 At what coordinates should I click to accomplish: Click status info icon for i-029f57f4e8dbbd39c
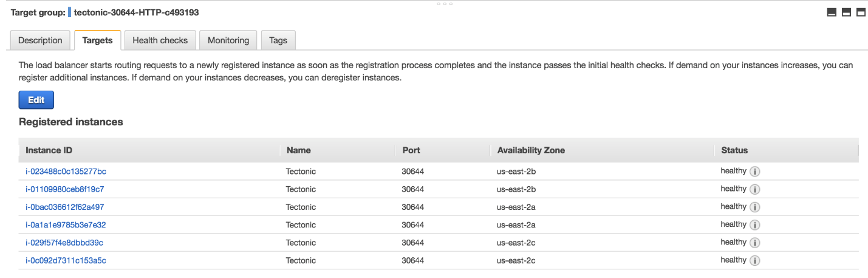755,243
